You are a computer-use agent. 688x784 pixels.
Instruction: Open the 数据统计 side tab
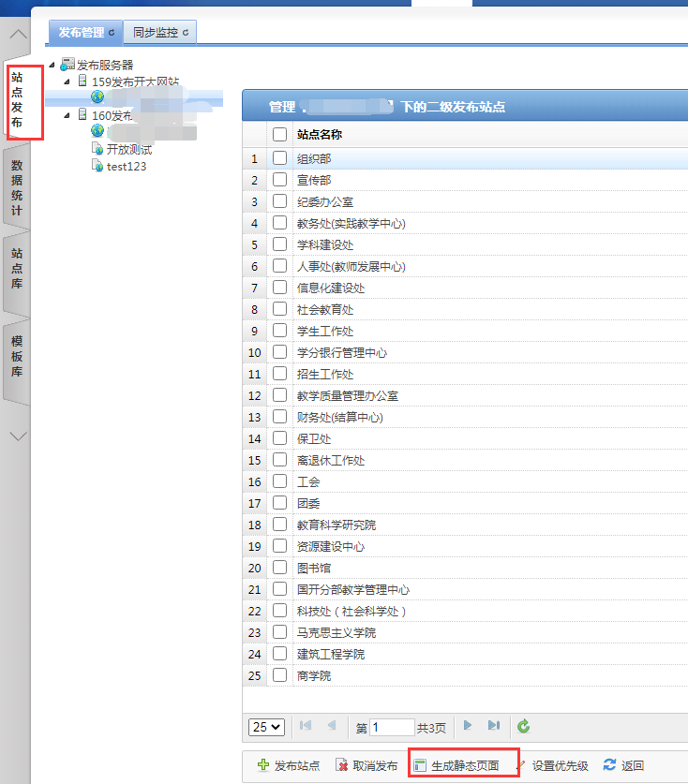click(17, 187)
